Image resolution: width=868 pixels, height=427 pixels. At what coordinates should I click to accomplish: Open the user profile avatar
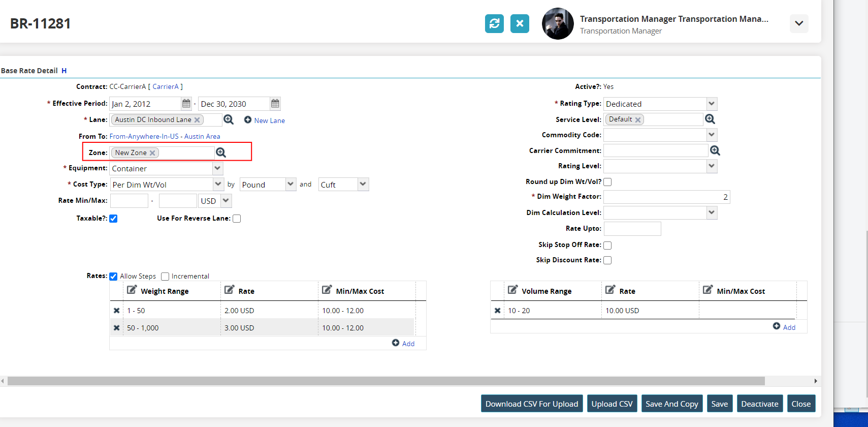[x=558, y=23]
